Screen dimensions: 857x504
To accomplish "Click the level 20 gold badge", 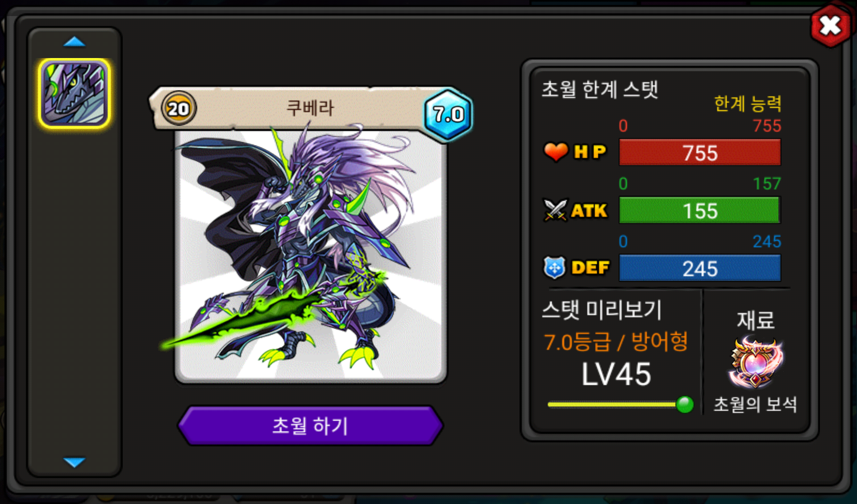I will [x=179, y=108].
